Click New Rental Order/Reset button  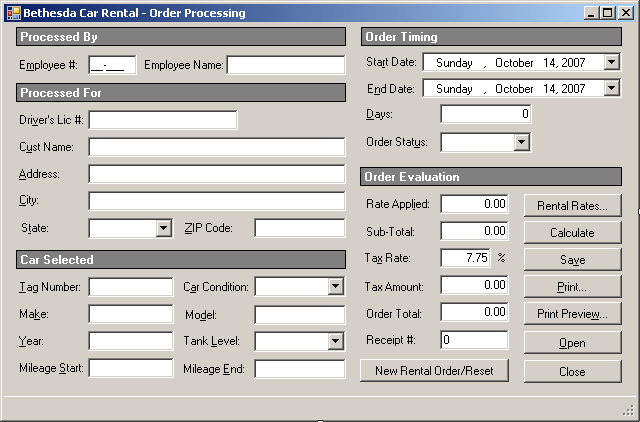click(434, 371)
